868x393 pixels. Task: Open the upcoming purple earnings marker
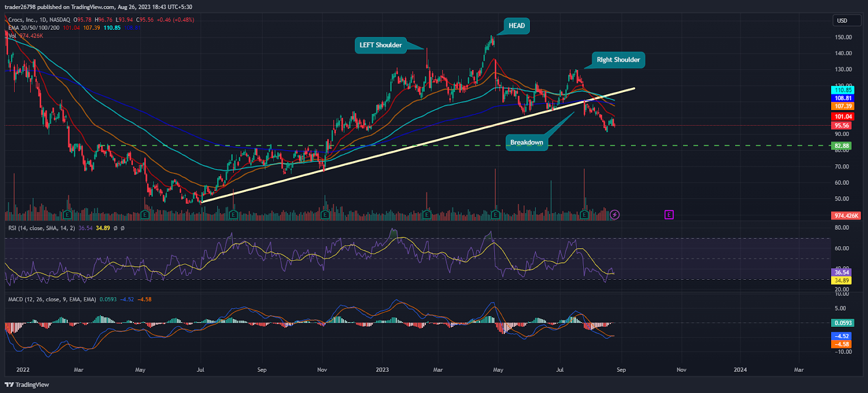[669, 215]
